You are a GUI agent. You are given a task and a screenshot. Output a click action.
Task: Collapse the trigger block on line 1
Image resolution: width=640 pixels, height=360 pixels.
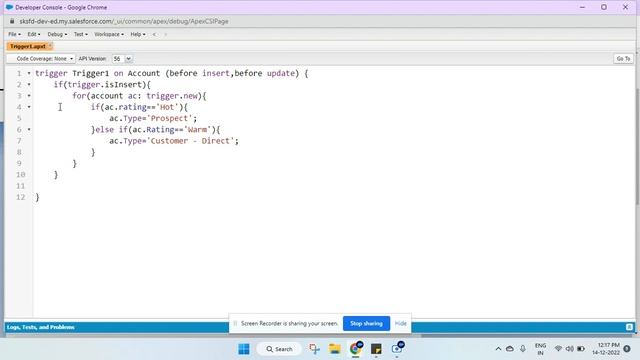29,73
